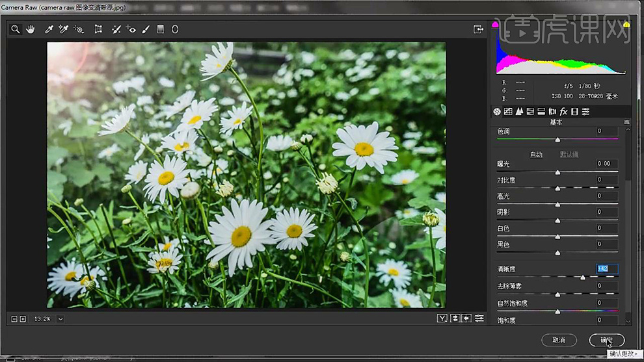This screenshot has width=644, height=362.
Task: Open the Basic panel options menu
Action: pos(626,122)
